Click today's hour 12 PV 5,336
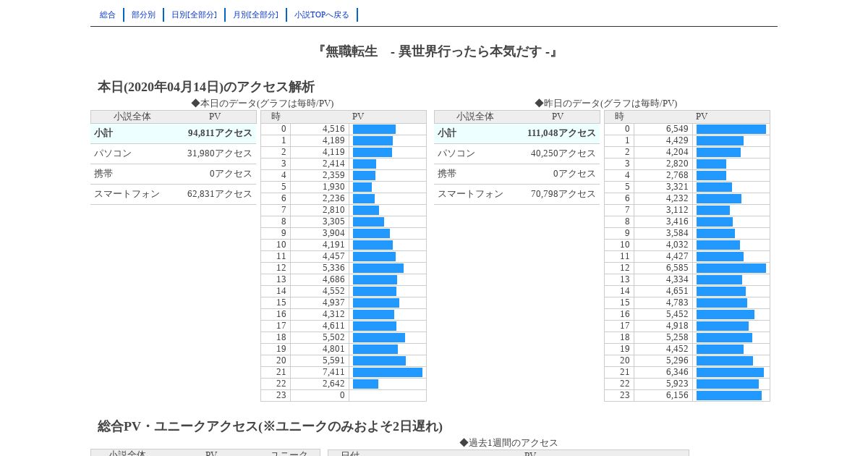 333,268
